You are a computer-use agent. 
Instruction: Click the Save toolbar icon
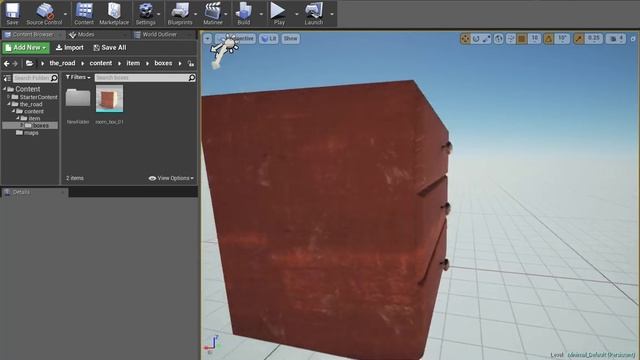coord(12,13)
